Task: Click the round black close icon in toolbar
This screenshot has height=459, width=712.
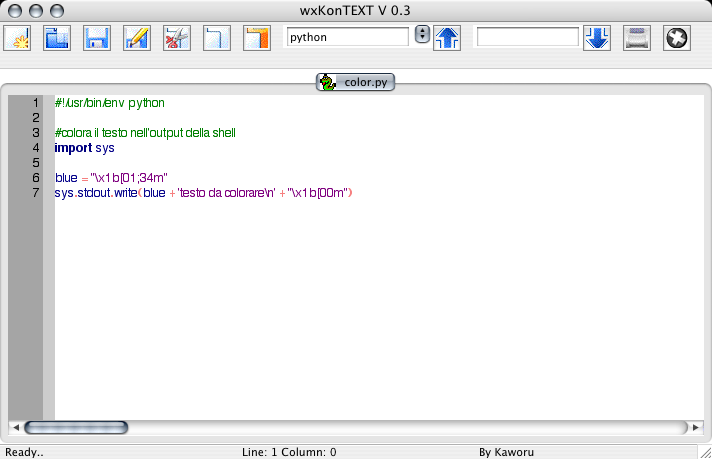Action: tap(677, 38)
